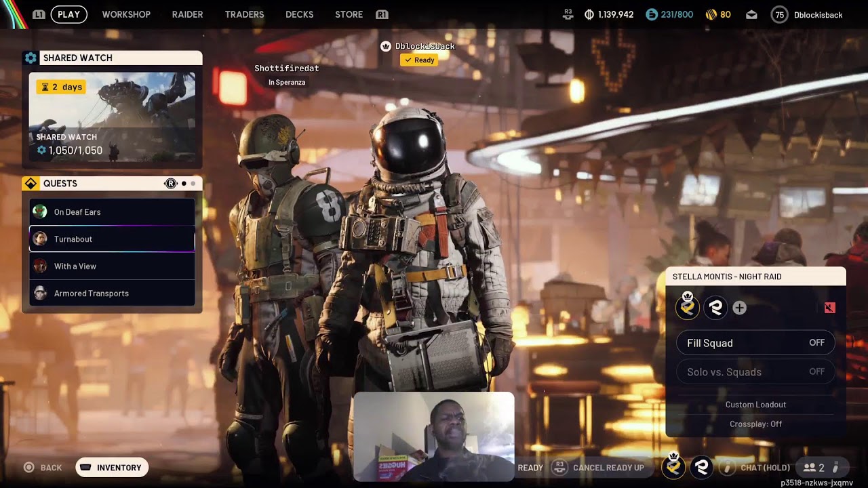Click the crown leader icon beside Dblockisback
Image resolution: width=868 pixels, height=488 pixels.
386,46
